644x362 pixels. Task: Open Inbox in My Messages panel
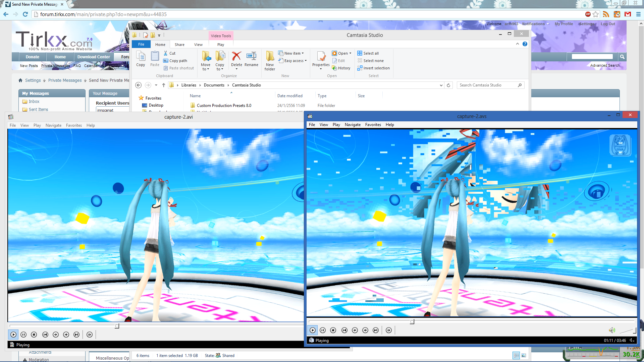[34, 102]
